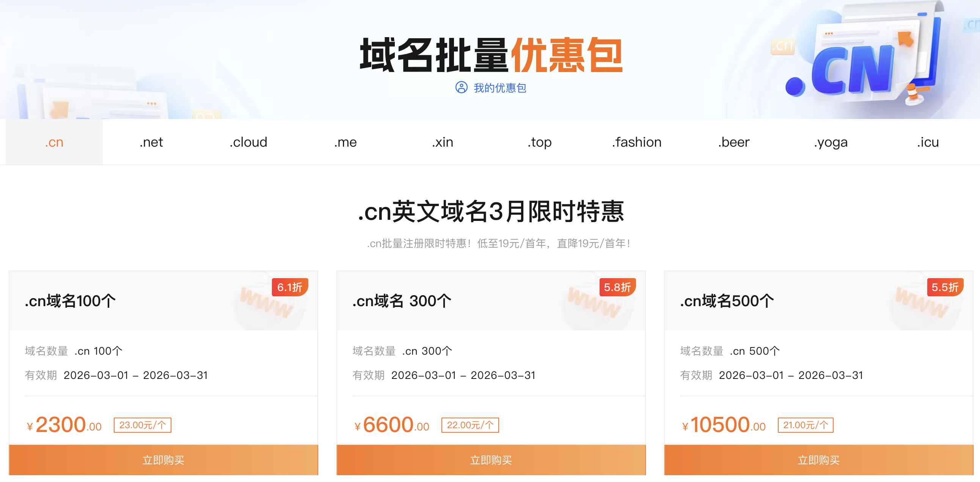This screenshot has width=980, height=482.
Task: Buy the .cn域名100个 package via 立即购买
Action: click(x=163, y=460)
